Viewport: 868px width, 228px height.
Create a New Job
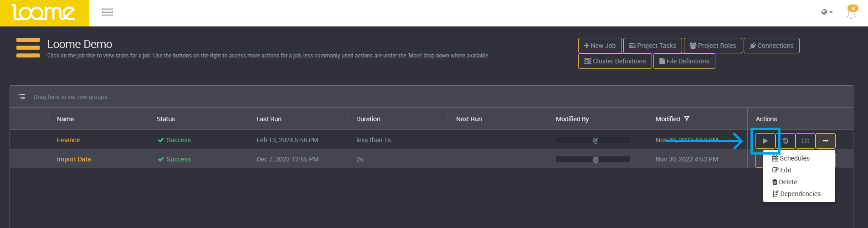(600, 46)
